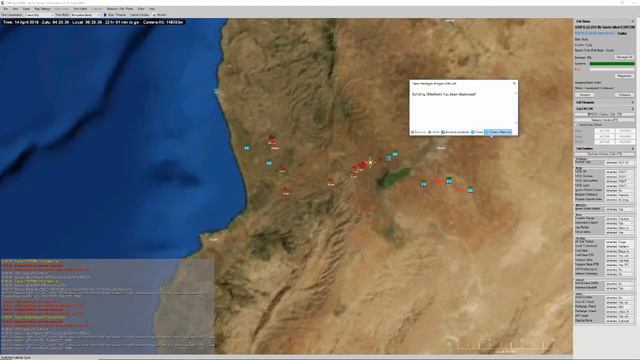The width and height of the screenshot is (640, 360).
Task: Click the message popup vertical scrollbar
Action: pos(516,108)
